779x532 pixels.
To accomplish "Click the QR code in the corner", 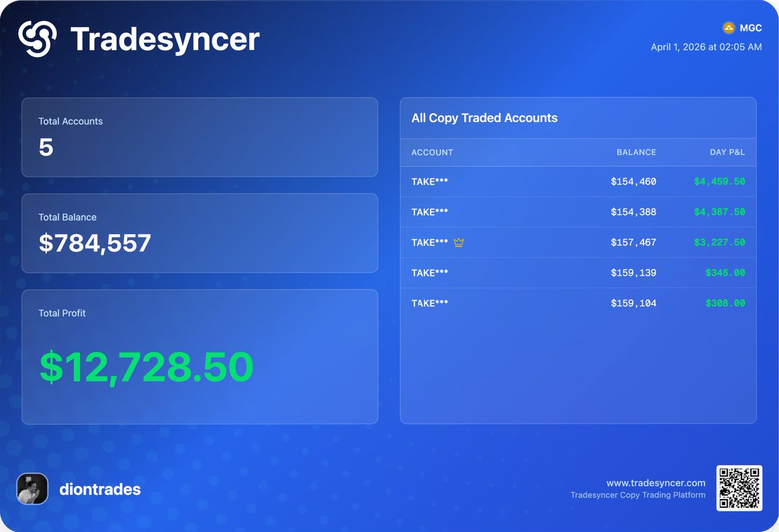I will 739,489.
